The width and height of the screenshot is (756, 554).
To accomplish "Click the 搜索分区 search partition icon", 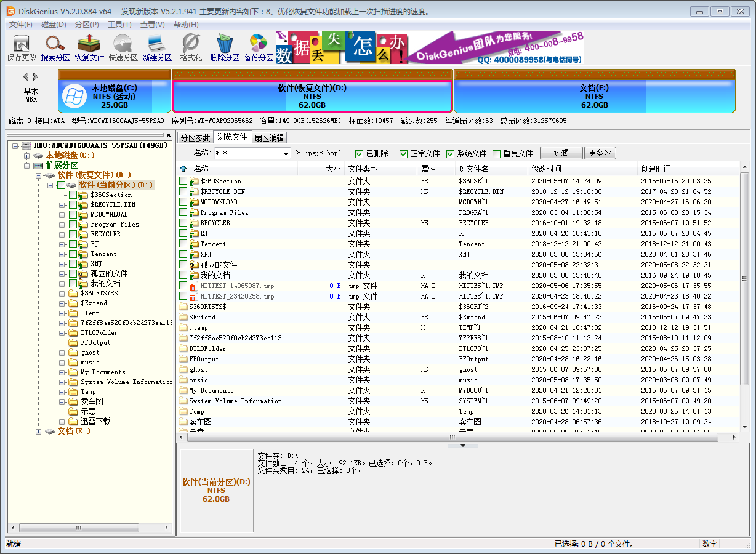I will [x=55, y=47].
